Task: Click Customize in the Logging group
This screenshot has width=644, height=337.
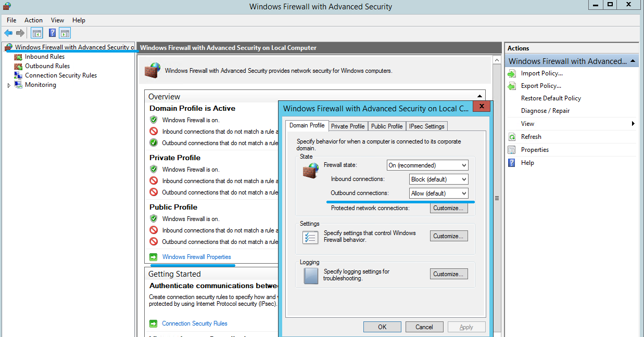Action: (x=449, y=274)
